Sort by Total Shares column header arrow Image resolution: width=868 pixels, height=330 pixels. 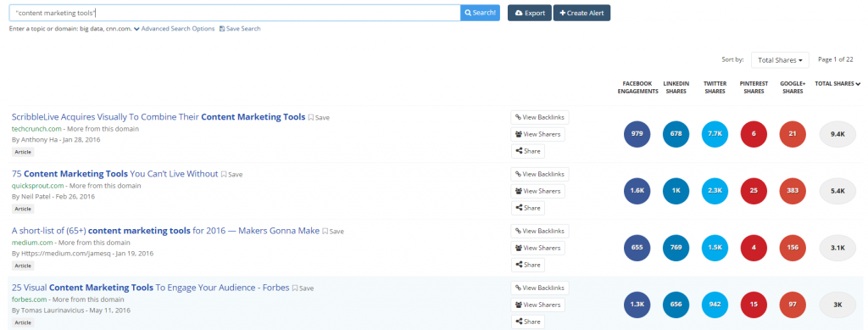[858, 84]
